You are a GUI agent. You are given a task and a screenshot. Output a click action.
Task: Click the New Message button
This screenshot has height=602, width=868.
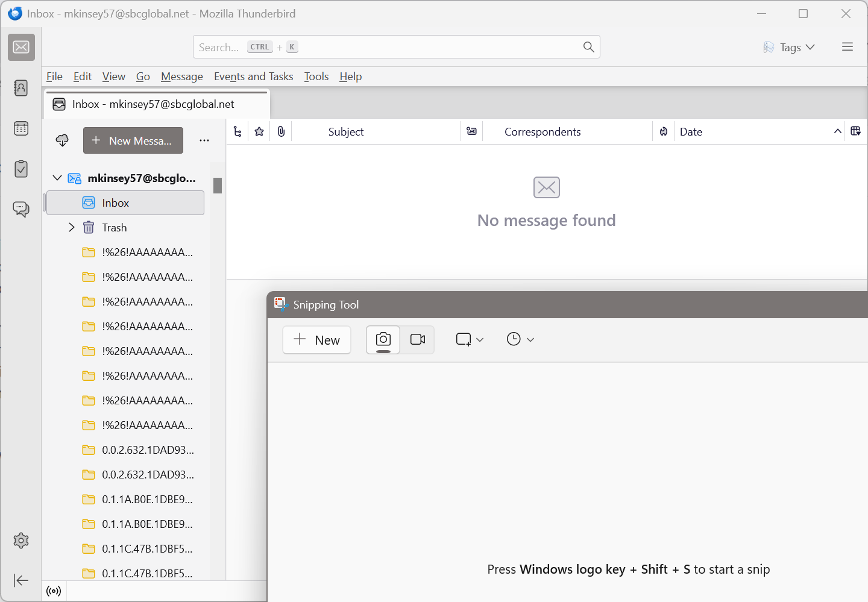(133, 140)
